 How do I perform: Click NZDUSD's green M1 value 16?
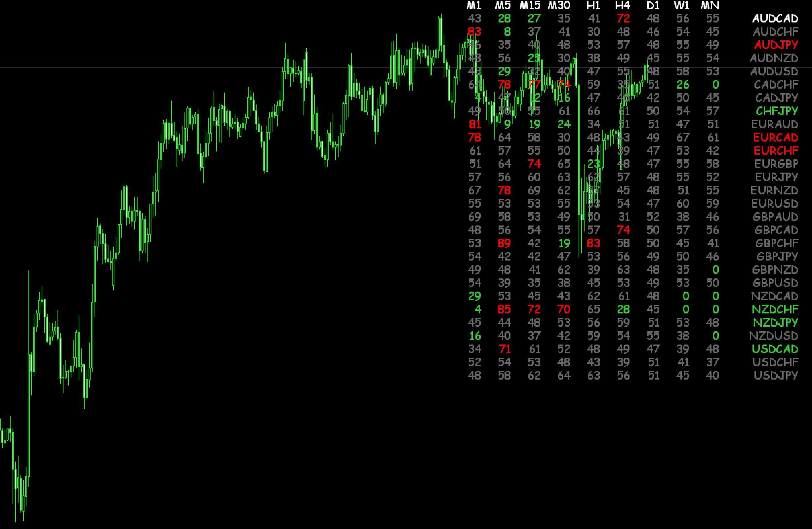click(x=475, y=336)
